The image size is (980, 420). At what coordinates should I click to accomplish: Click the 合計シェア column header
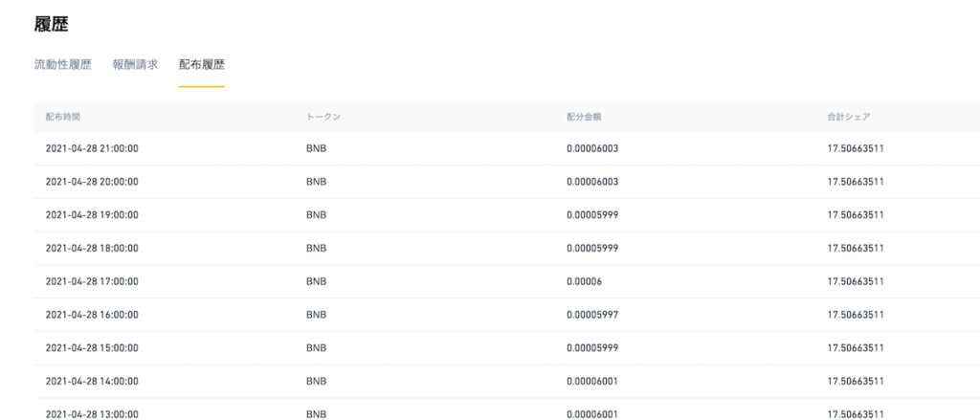(849, 117)
